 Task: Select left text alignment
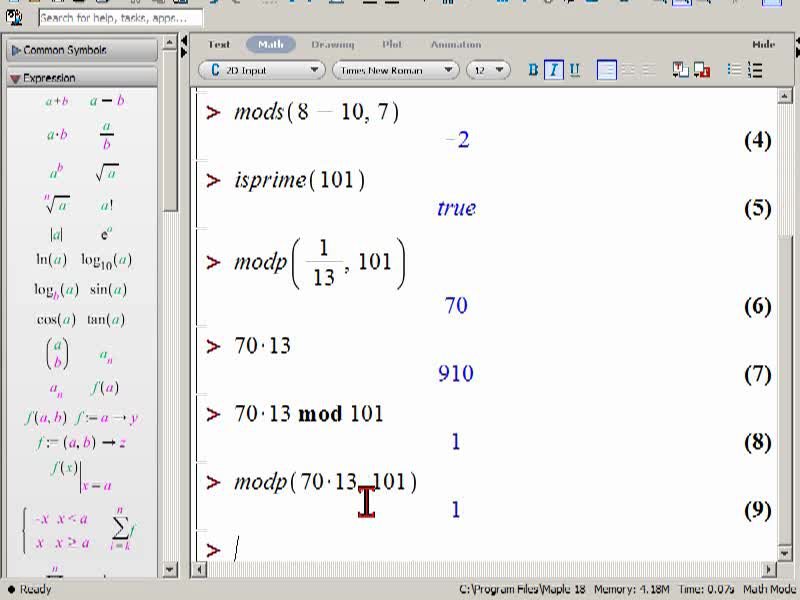606,70
